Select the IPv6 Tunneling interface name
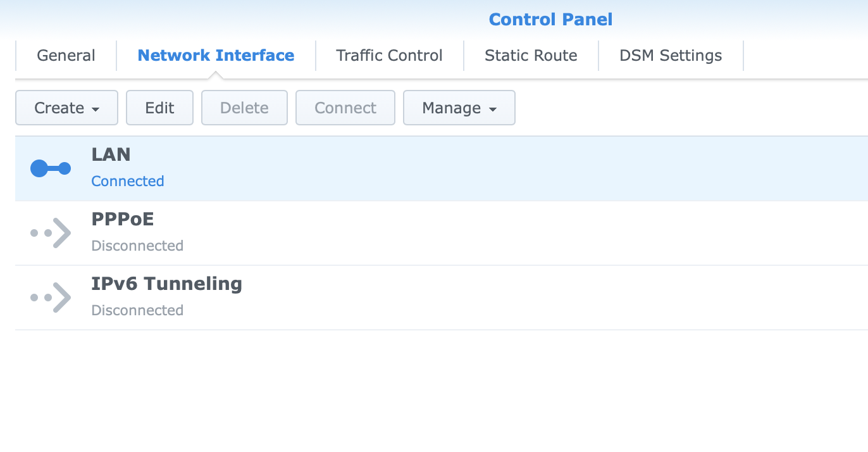 [166, 284]
